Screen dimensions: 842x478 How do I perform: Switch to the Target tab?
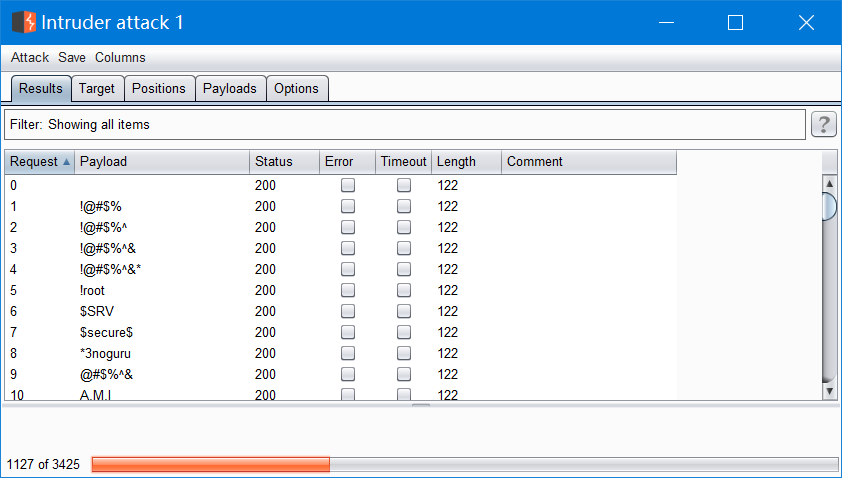tap(97, 89)
